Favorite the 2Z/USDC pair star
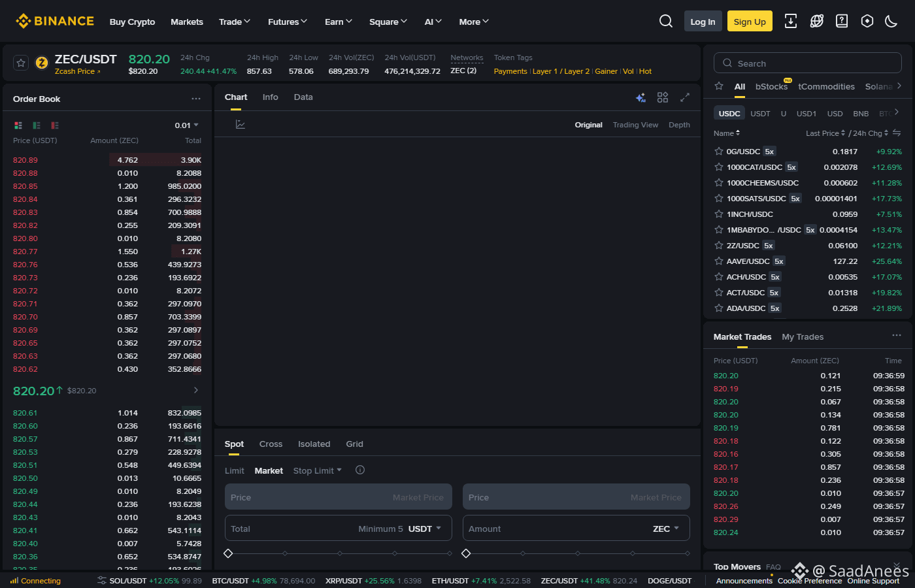 (x=719, y=245)
